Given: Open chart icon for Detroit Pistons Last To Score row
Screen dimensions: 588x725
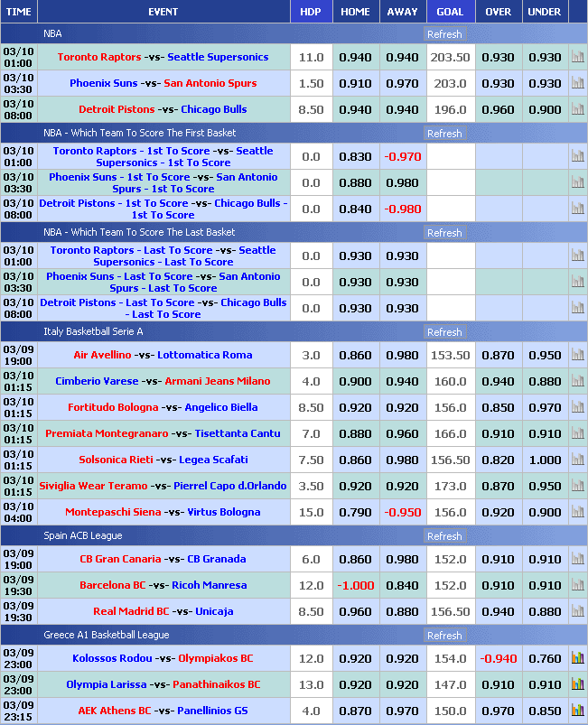Looking at the screenshot, I should (x=577, y=308).
